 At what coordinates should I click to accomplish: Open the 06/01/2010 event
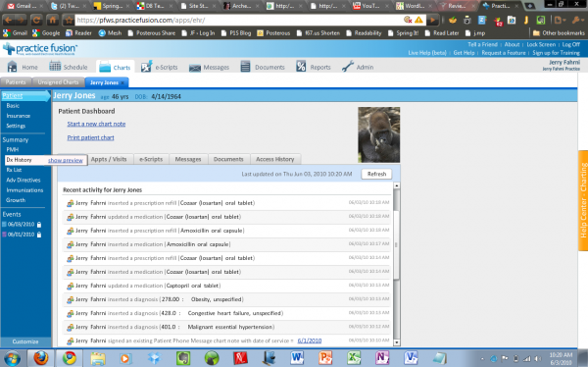coord(21,235)
